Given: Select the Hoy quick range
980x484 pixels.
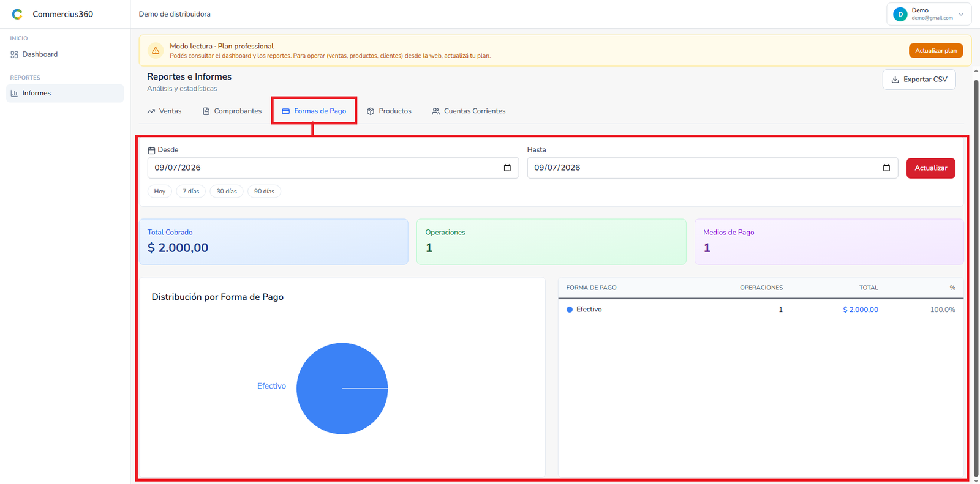Looking at the screenshot, I should click(160, 191).
